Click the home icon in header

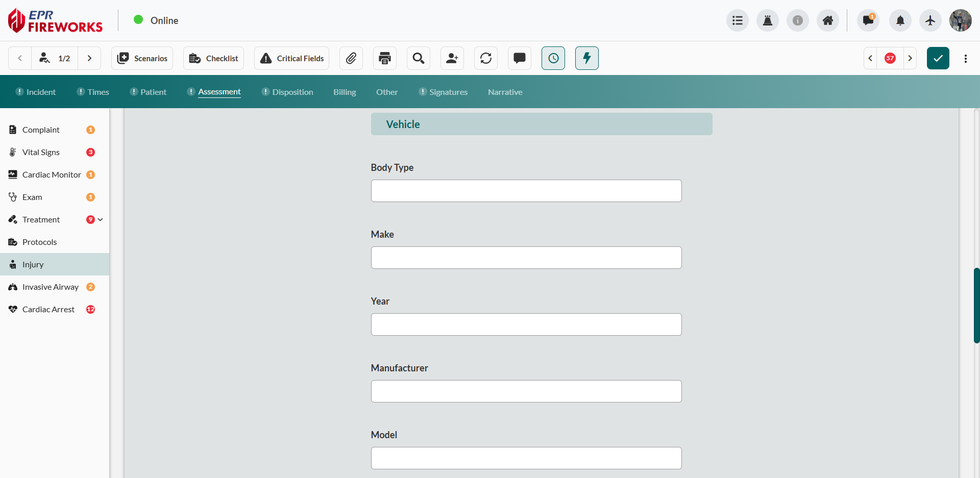pos(828,20)
